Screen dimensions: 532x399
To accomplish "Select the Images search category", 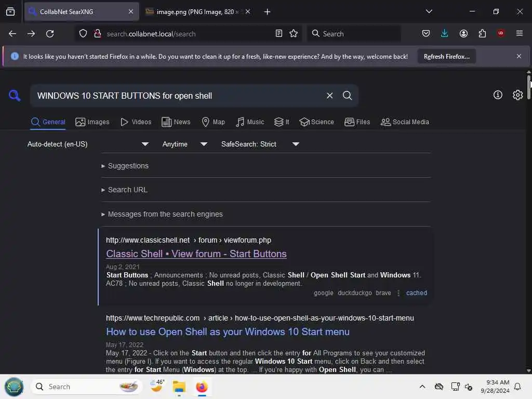I will [x=92, y=122].
